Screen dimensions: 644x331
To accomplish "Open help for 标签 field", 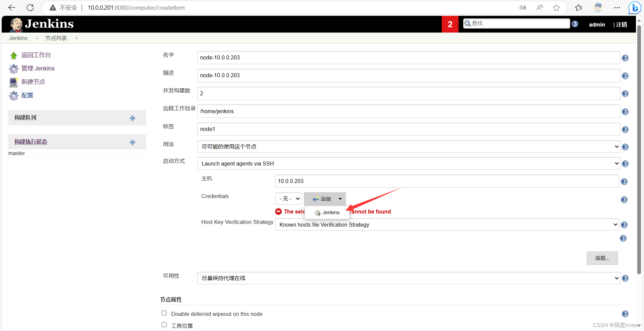I will pyautogui.click(x=625, y=130).
